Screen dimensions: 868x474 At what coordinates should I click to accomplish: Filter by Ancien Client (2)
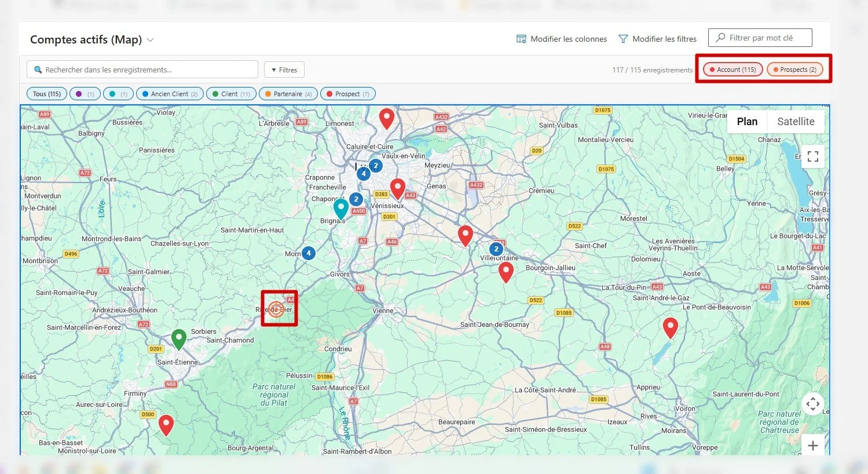click(x=170, y=94)
